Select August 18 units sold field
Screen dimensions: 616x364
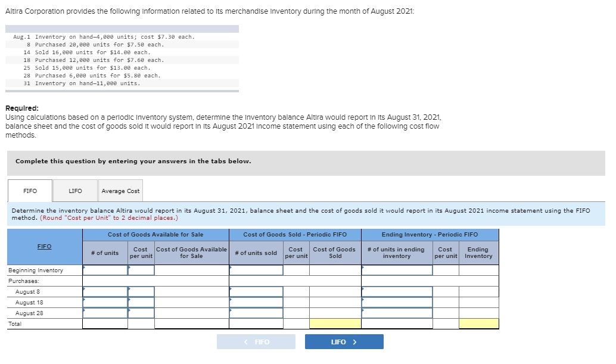(x=256, y=303)
